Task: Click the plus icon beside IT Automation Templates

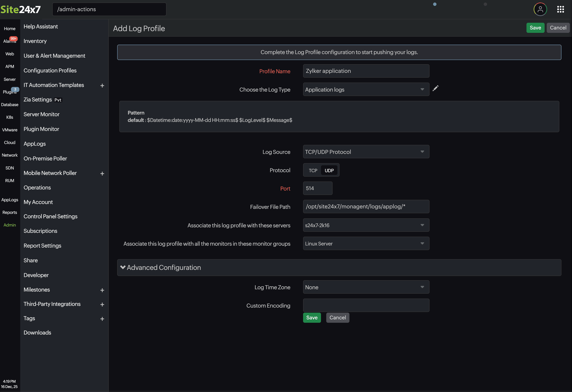Action: pyautogui.click(x=102, y=86)
